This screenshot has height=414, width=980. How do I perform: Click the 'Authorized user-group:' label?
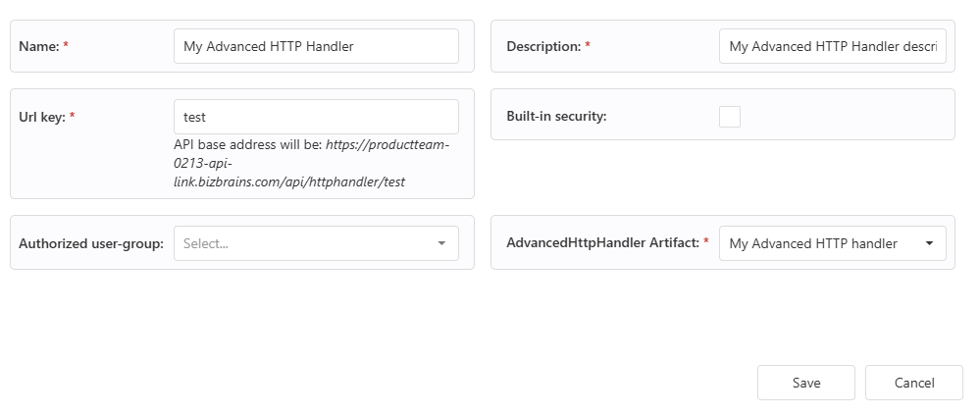91,243
